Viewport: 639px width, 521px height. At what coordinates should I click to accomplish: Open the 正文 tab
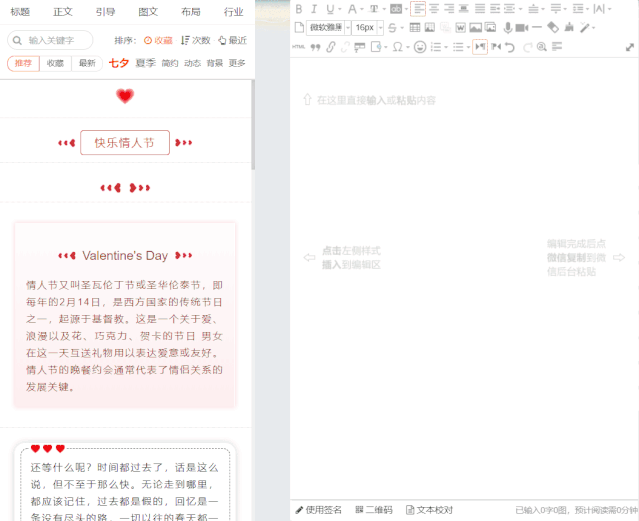63,12
